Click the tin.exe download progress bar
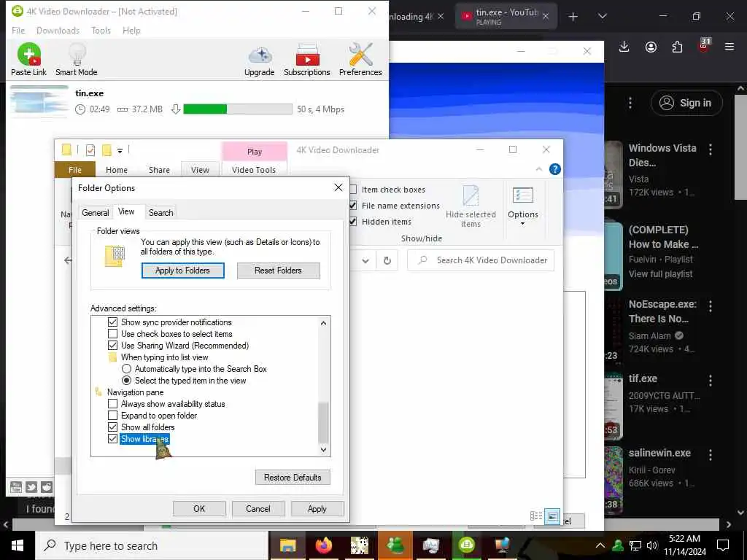The image size is (747, 560). (238, 109)
